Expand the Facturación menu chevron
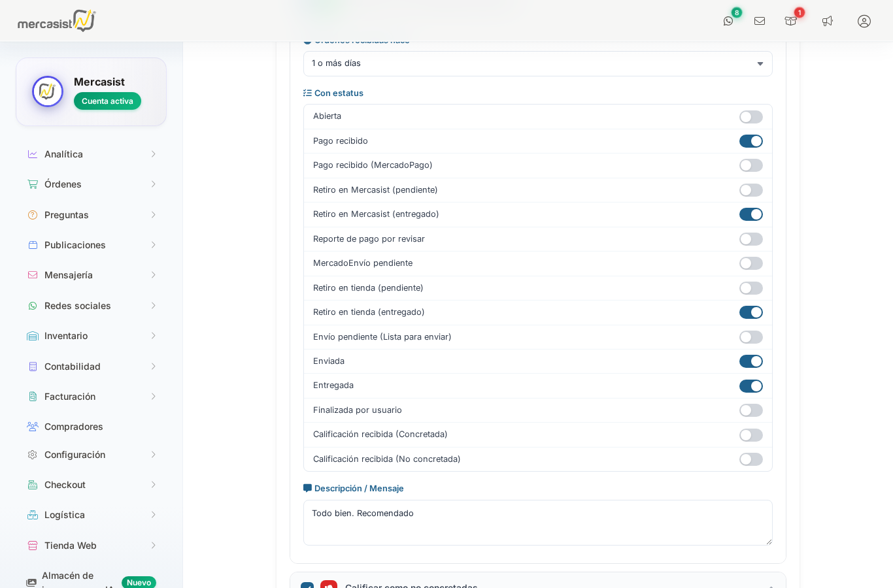Image resolution: width=893 pixels, height=588 pixels. [154, 397]
